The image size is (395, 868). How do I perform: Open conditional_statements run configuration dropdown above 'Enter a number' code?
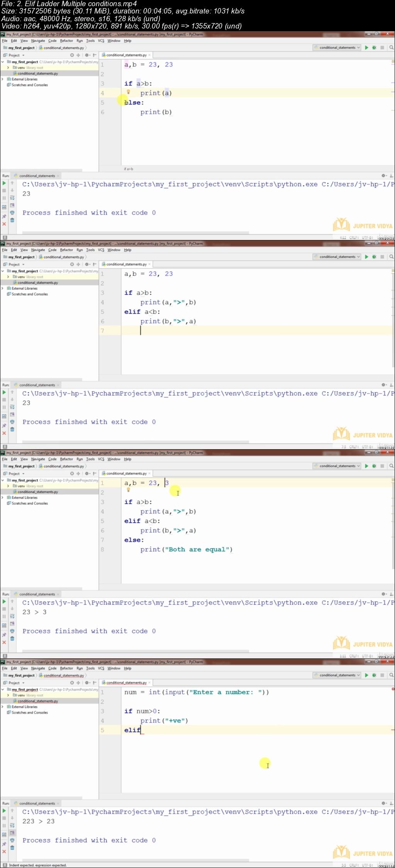[337, 675]
